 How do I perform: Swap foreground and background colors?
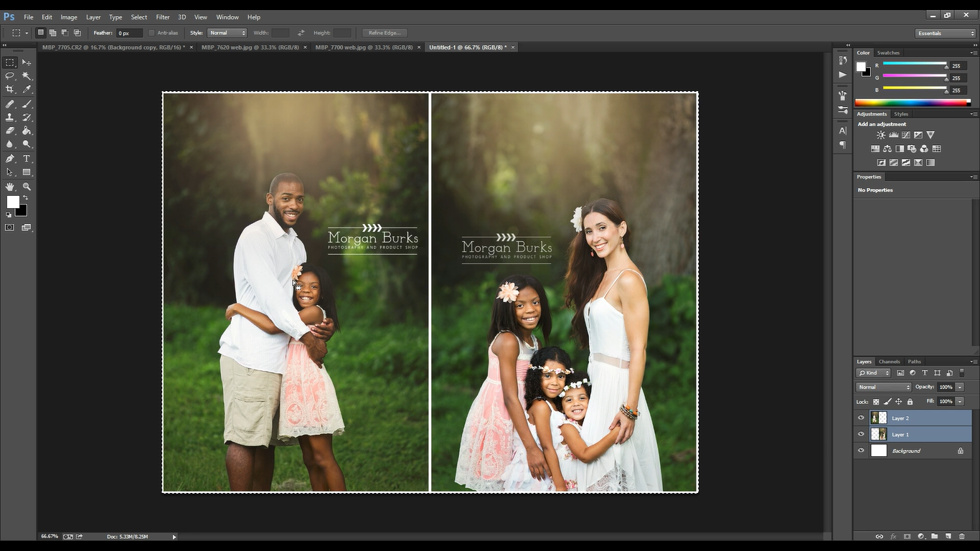coord(25,197)
